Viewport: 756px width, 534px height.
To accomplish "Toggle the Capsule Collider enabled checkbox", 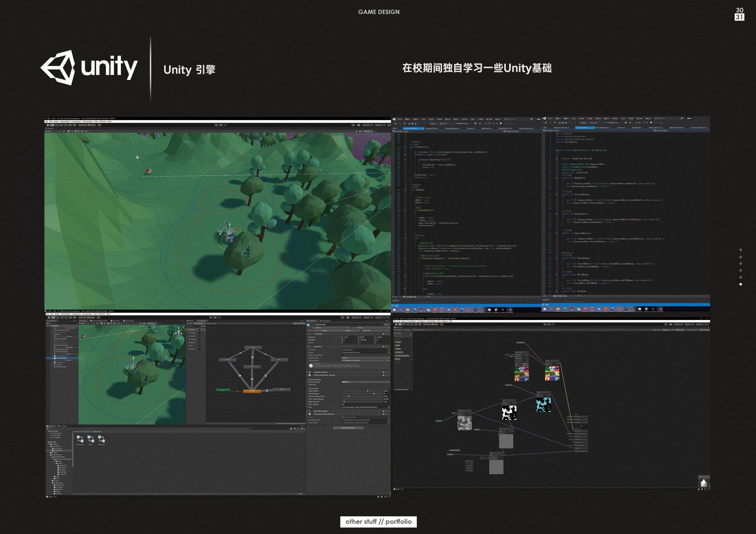I will pyautogui.click(x=312, y=372).
